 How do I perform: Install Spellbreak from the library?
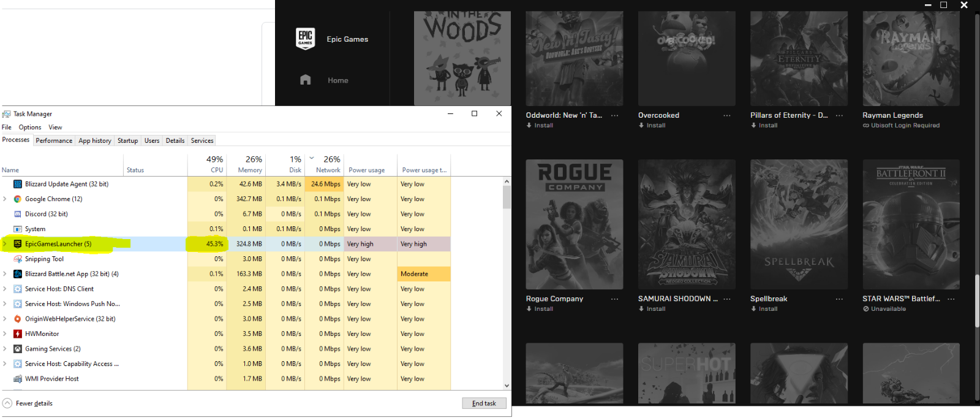tap(764, 309)
